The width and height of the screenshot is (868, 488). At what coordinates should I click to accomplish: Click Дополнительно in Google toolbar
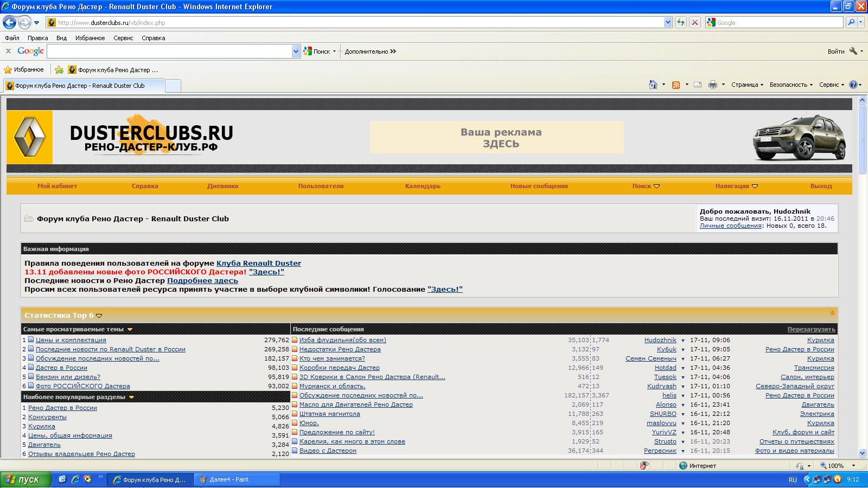coord(371,52)
